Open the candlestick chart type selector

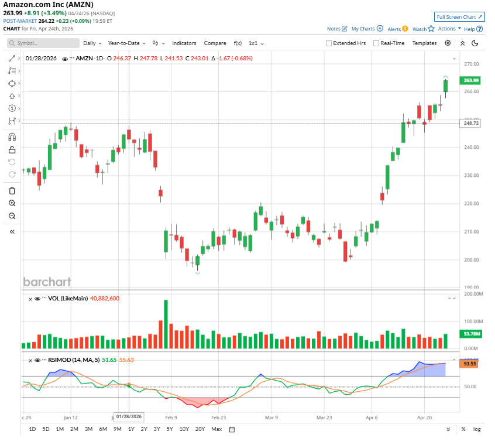tap(159, 43)
